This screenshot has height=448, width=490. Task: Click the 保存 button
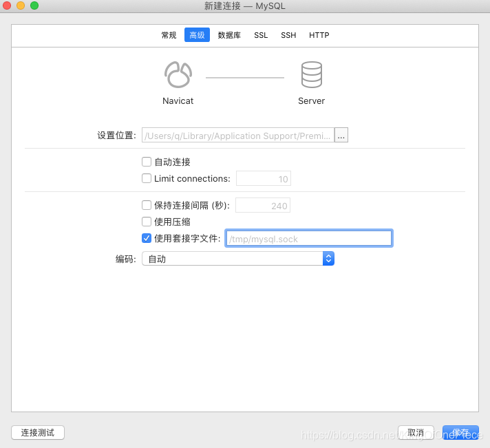point(460,433)
